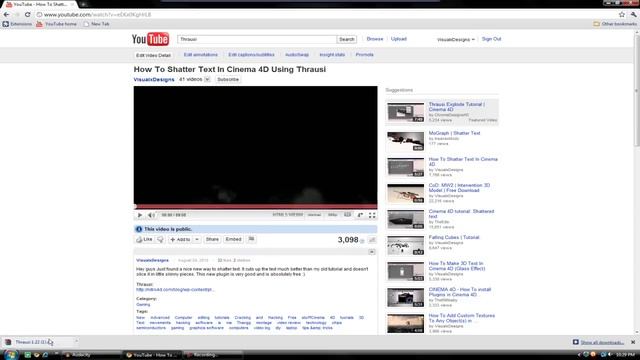
Task: Reload the page with refresh icon
Action: tap(27, 14)
